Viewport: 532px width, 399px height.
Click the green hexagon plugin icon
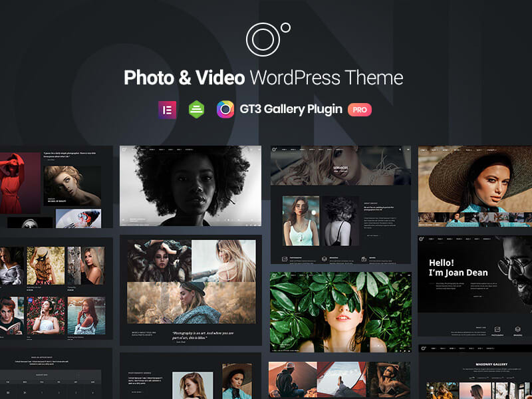196,110
